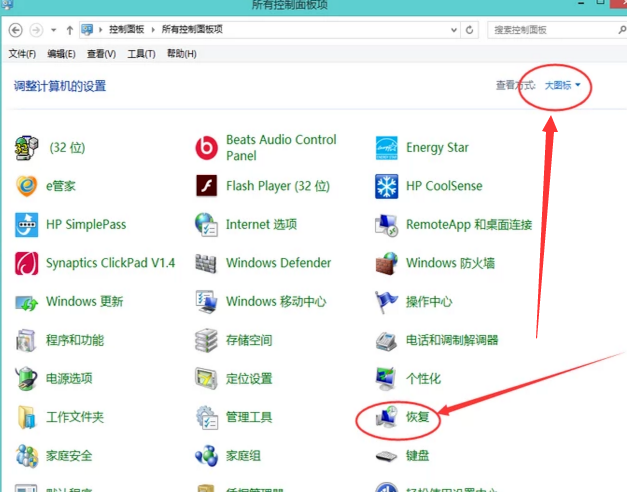Click the 家庭组 label

point(244,456)
